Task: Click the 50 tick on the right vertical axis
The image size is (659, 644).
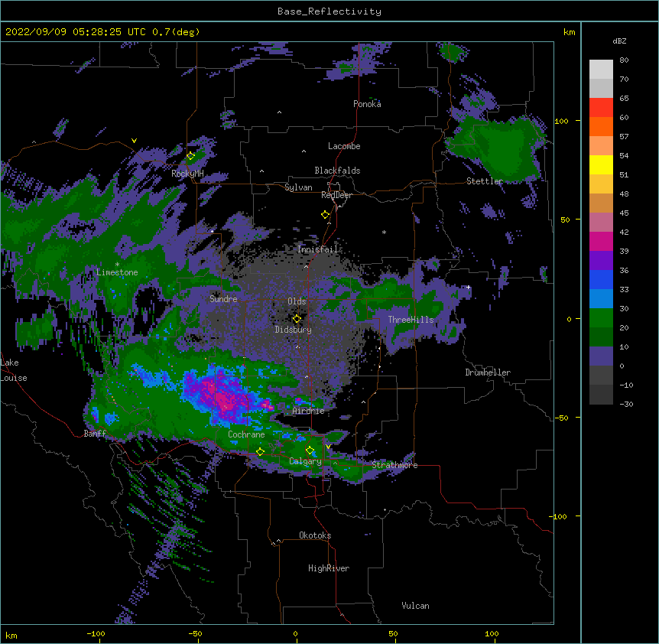Action: 565,220
